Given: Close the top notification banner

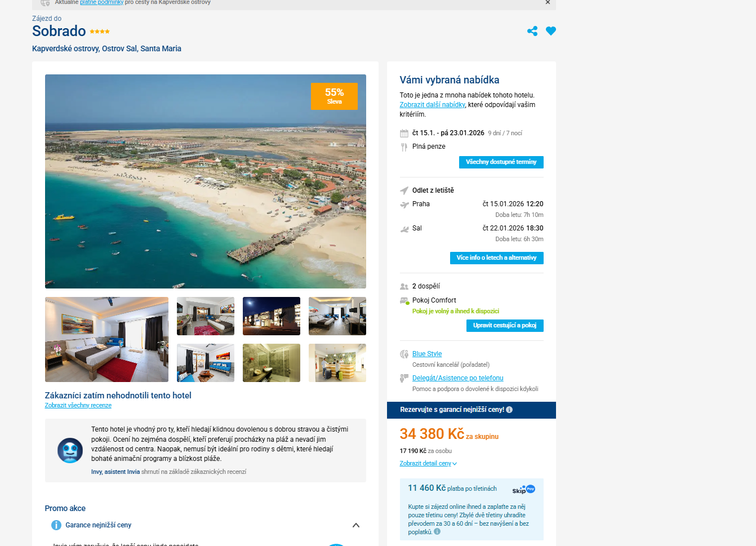Looking at the screenshot, I should pos(548,3).
